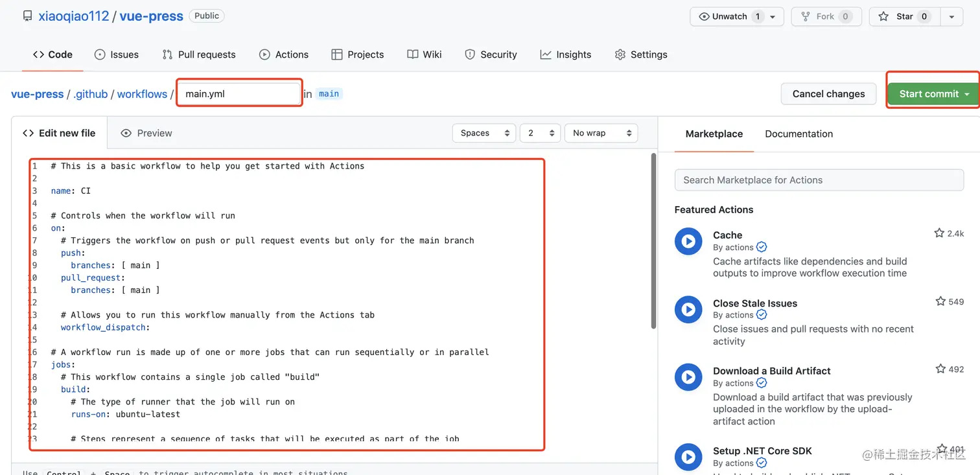Image resolution: width=980 pixels, height=475 pixels.
Task: Click the Fork icon
Action: coord(806,17)
